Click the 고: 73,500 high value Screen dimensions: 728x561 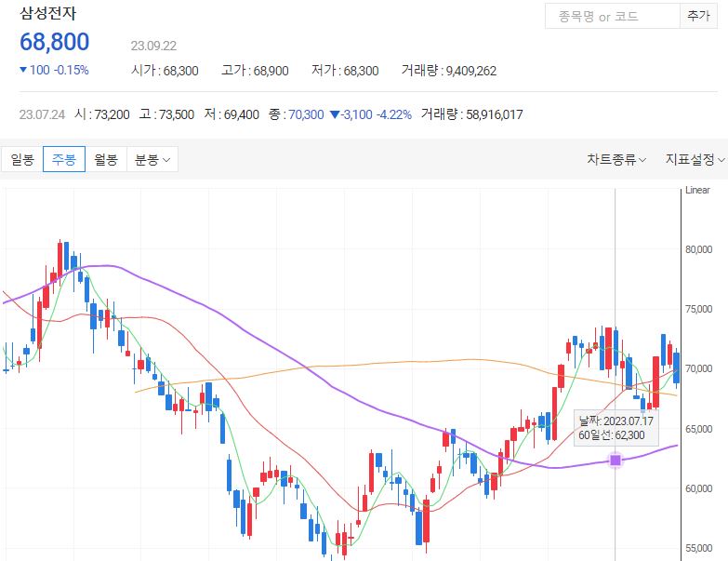(x=166, y=114)
